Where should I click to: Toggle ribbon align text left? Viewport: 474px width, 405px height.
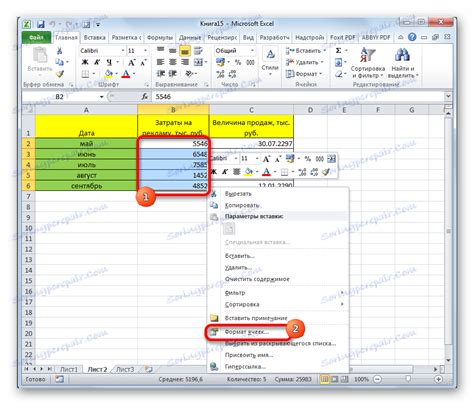(x=160, y=62)
